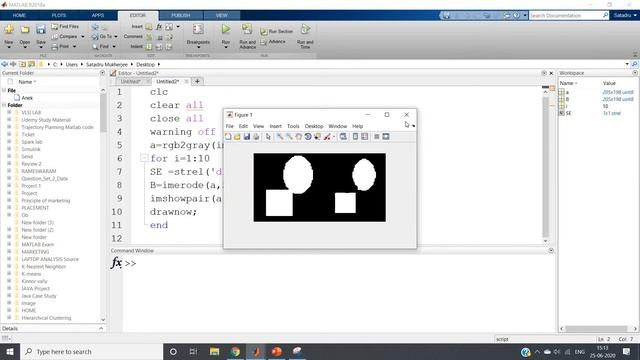The width and height of the screenshot is (640, 360).
Task: Expand the Details panel chevron
Action: click(x=101, y=329)
